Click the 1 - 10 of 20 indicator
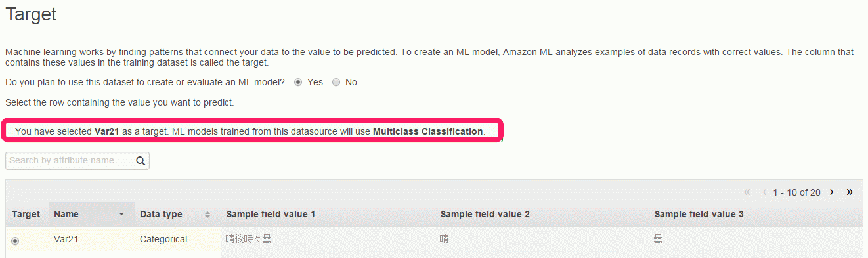The height and width of the screenshot is (258, 868). click(797, 192)
